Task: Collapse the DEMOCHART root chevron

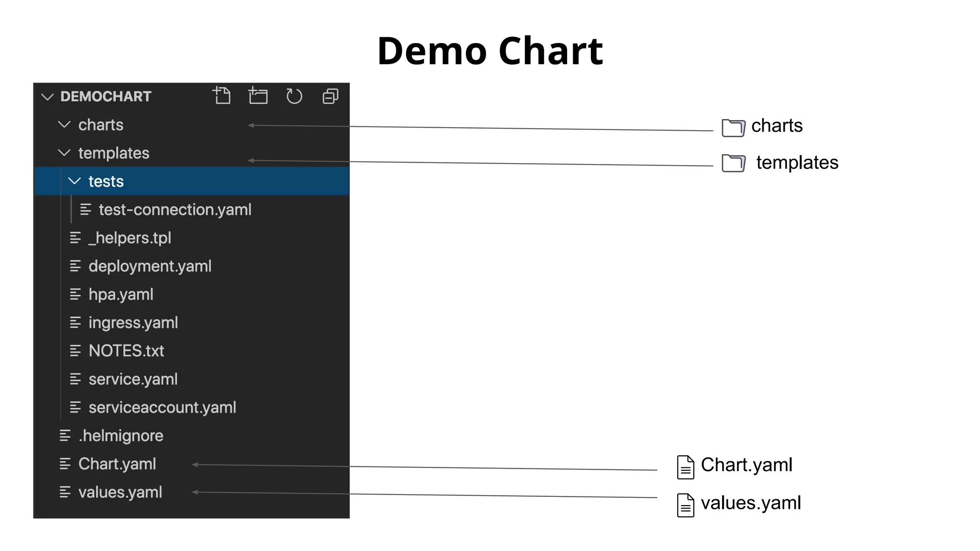Action: click(x=47, y=97)
